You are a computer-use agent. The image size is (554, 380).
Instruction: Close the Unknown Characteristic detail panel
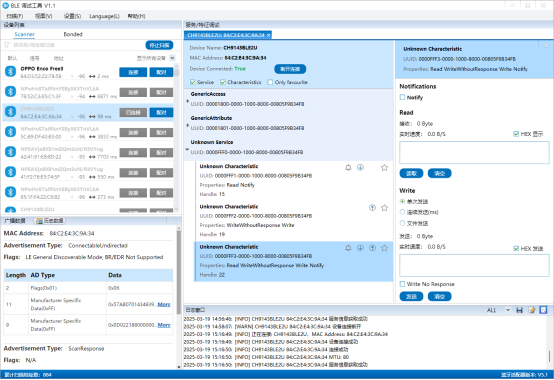pyautogui.click(x=546, y=45)
